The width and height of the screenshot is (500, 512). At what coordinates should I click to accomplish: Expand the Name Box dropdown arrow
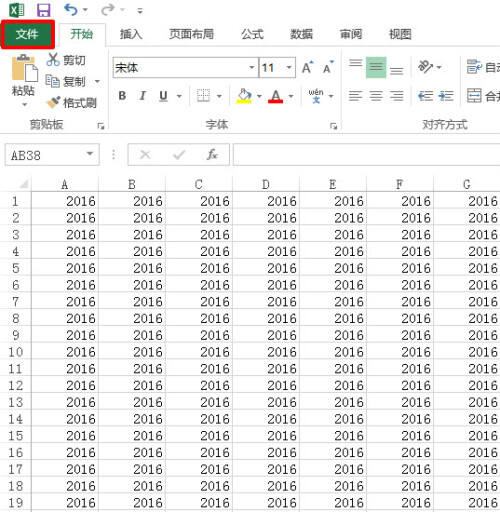(x=90, y=154)
